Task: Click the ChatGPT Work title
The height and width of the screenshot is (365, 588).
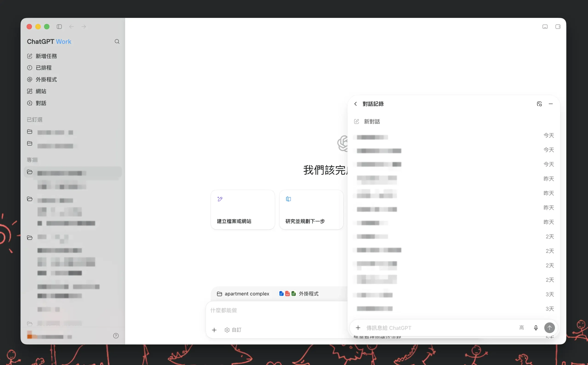Action: click(49, 42)
